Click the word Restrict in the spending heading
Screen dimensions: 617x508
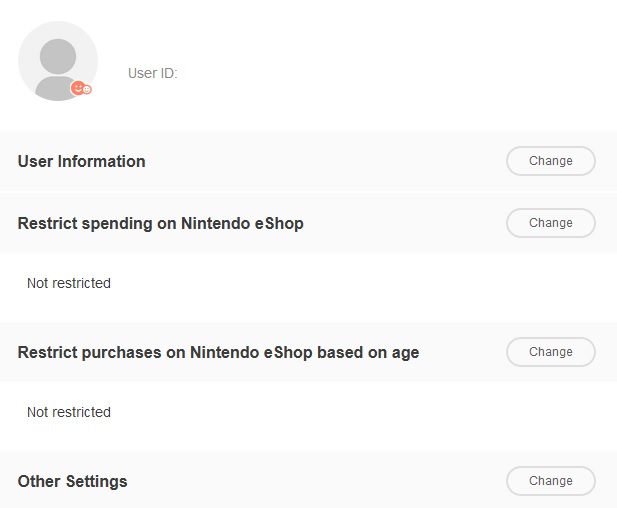tap(46, 223)
